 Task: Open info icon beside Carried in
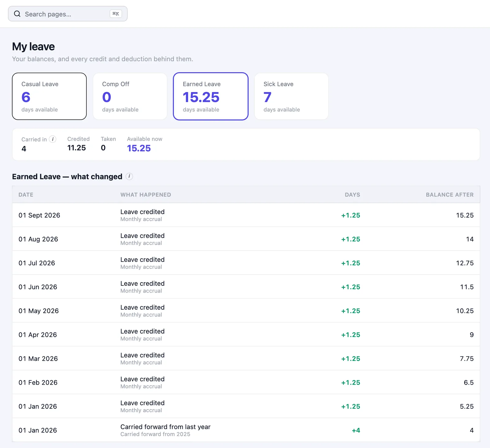coord(53,139)
